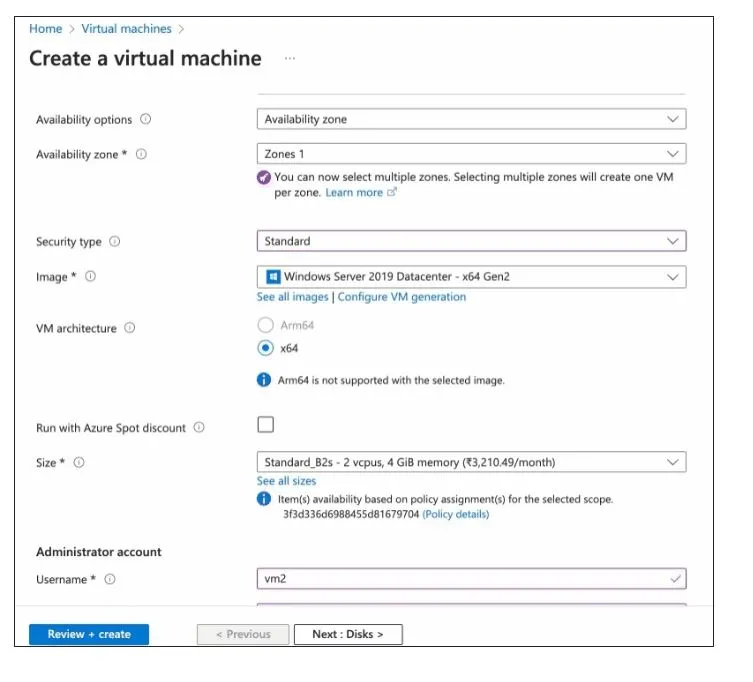Click See all sizes link

point(286,481)
